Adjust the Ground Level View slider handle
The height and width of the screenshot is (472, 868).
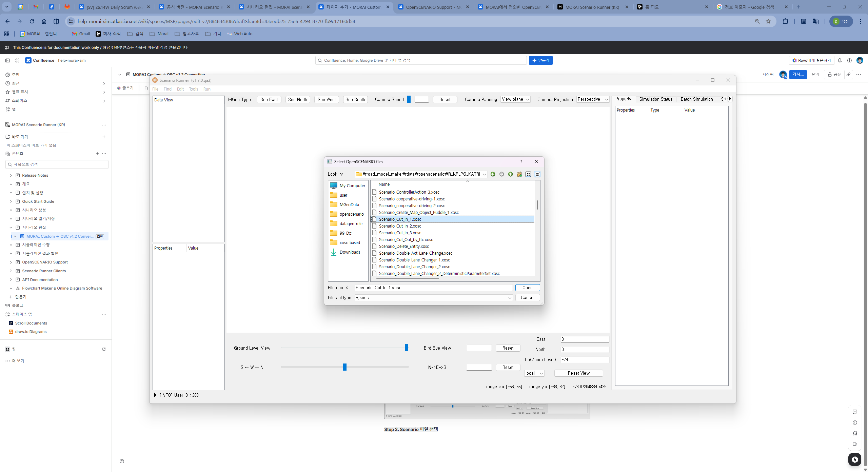click(x=407, y=348)
